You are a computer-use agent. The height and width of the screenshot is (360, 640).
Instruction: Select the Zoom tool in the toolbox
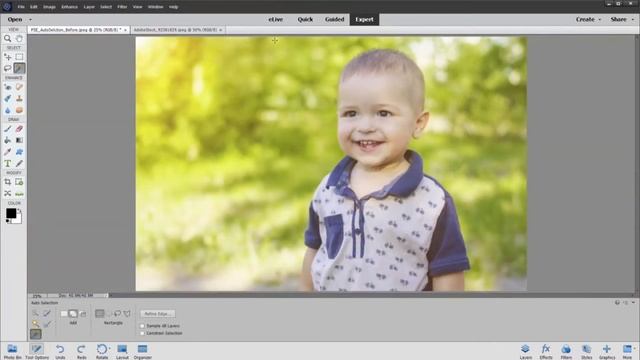click(x=7, y=38)
